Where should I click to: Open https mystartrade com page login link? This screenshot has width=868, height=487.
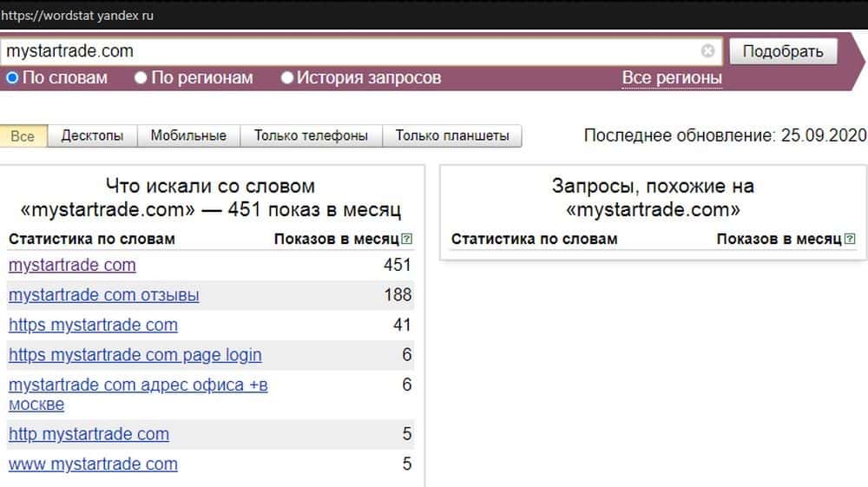pyautogui.click(x=135, y=355)
